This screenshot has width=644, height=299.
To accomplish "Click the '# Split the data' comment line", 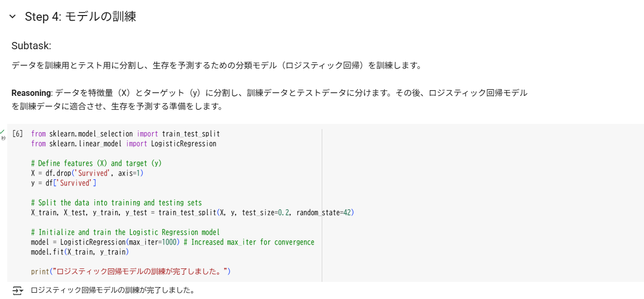I will pyautogui.click(x=116, y=203).
